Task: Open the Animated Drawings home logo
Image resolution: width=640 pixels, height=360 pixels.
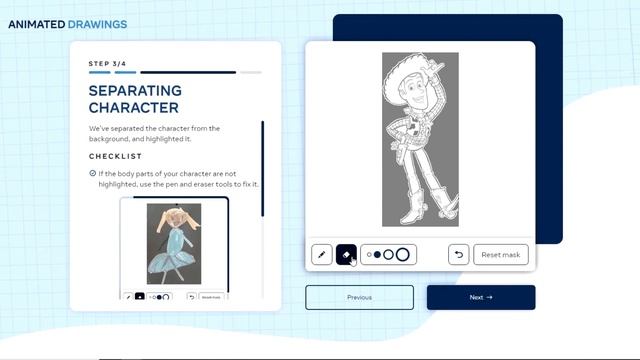Action: 68,24
